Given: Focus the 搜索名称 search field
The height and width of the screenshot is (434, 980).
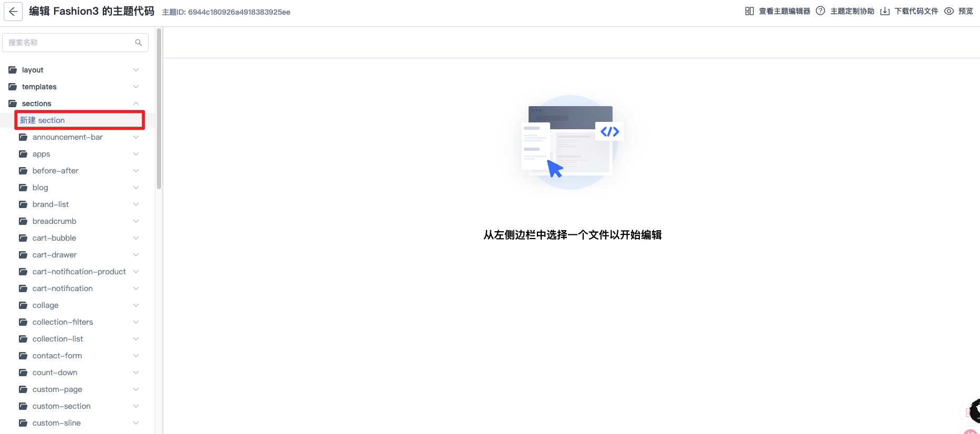Looking at the screenshot, I should [68, 43].
